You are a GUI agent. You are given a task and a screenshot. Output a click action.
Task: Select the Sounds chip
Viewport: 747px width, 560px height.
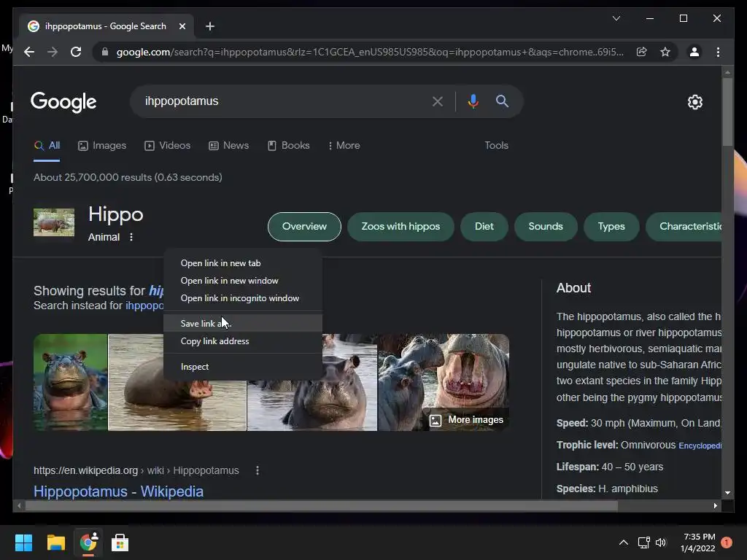[x=546, y=227]
